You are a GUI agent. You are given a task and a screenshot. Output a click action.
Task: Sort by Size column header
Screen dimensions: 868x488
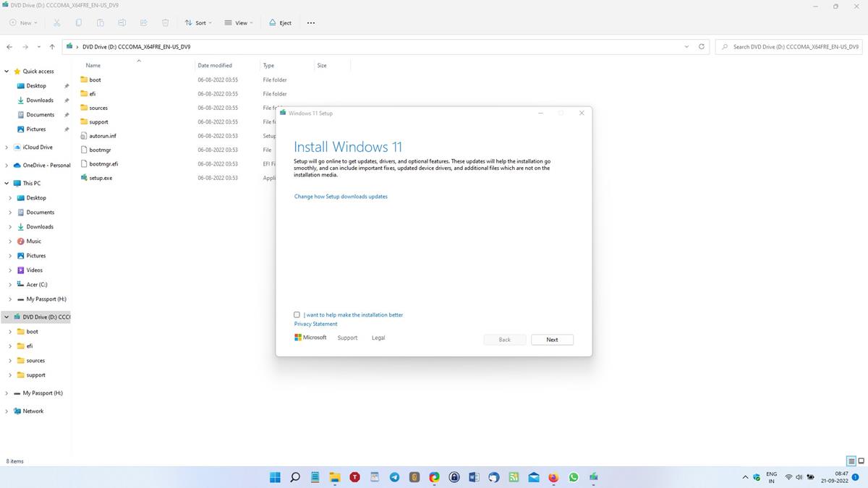coord(322,65)
